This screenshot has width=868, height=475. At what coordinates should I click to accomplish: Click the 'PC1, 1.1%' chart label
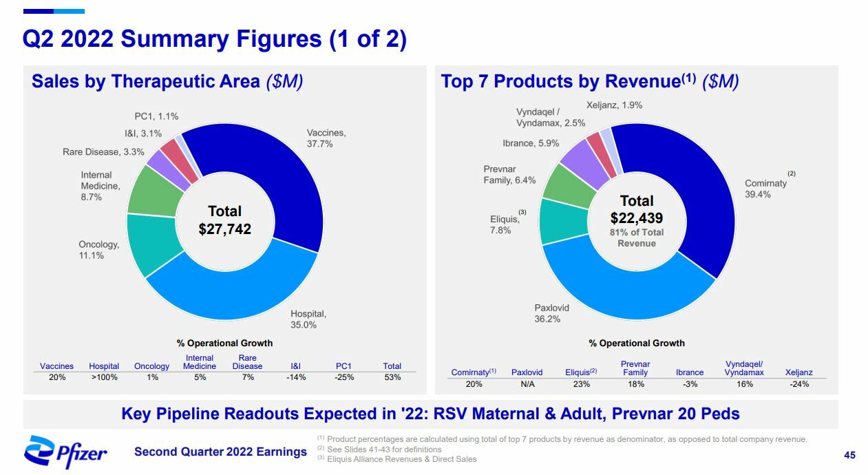pos(156,116)
